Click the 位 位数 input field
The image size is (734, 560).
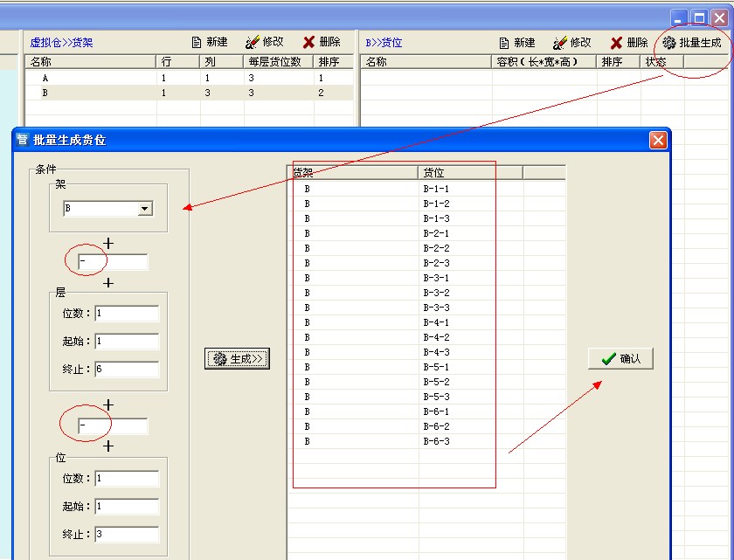pos(127,479)
